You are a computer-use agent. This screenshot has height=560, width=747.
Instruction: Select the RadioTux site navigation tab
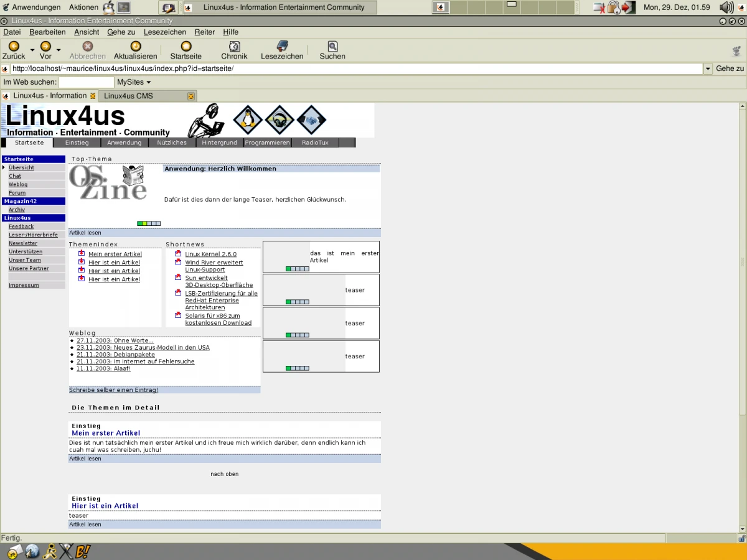coord(315,142)
